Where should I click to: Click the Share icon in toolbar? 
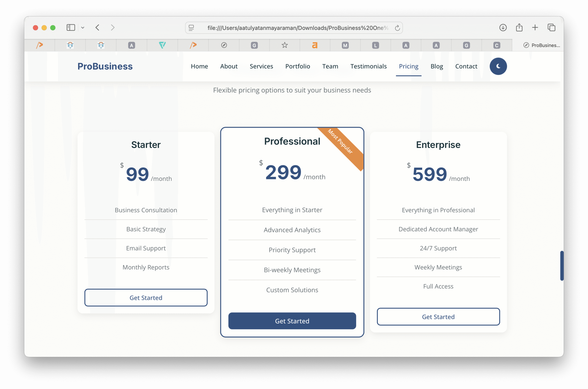[519, 28]
